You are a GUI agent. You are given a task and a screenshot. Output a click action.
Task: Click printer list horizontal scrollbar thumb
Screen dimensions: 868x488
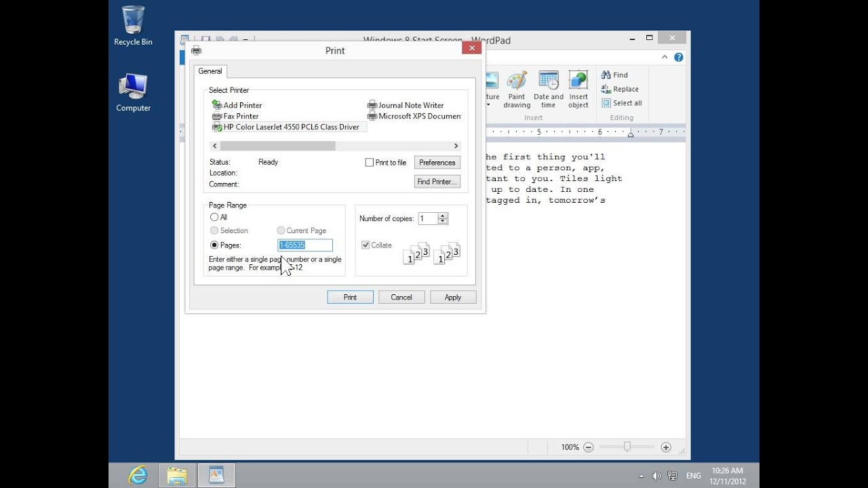[x=277, y=146]
